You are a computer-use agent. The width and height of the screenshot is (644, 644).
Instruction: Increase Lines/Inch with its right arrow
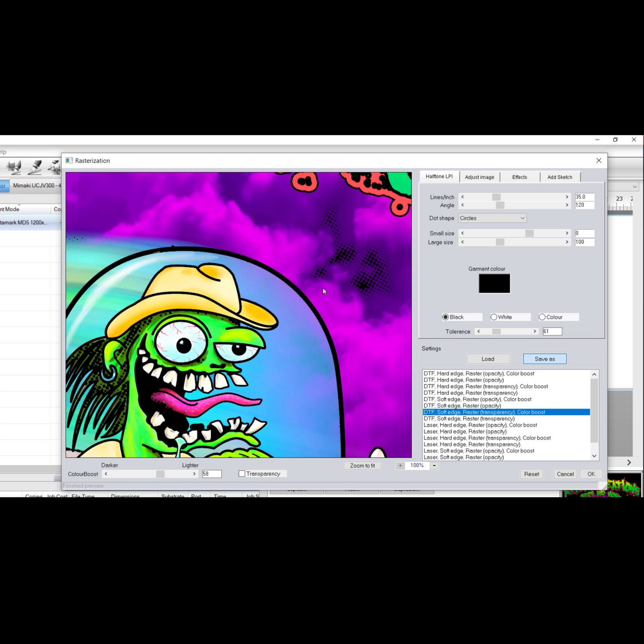[567, 197]
